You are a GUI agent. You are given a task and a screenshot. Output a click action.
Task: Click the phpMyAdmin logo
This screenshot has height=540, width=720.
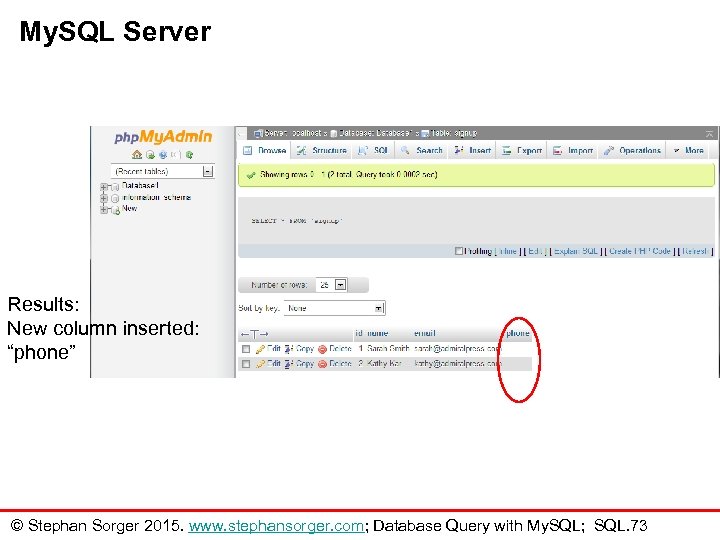(163, 136)
